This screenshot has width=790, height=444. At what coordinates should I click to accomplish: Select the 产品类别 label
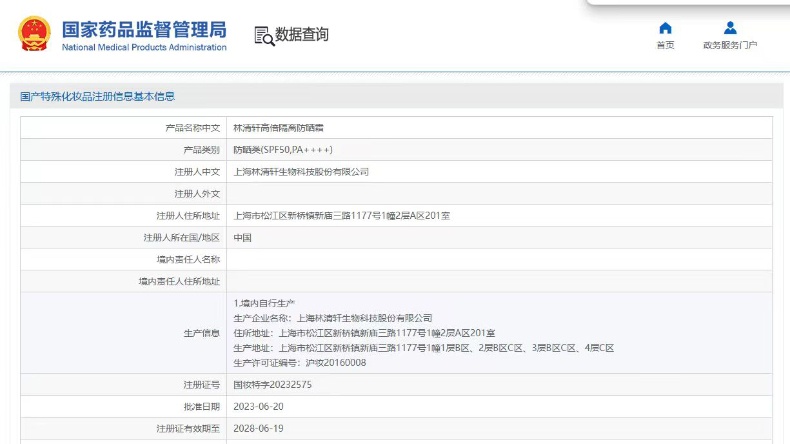tap(202, 150)
